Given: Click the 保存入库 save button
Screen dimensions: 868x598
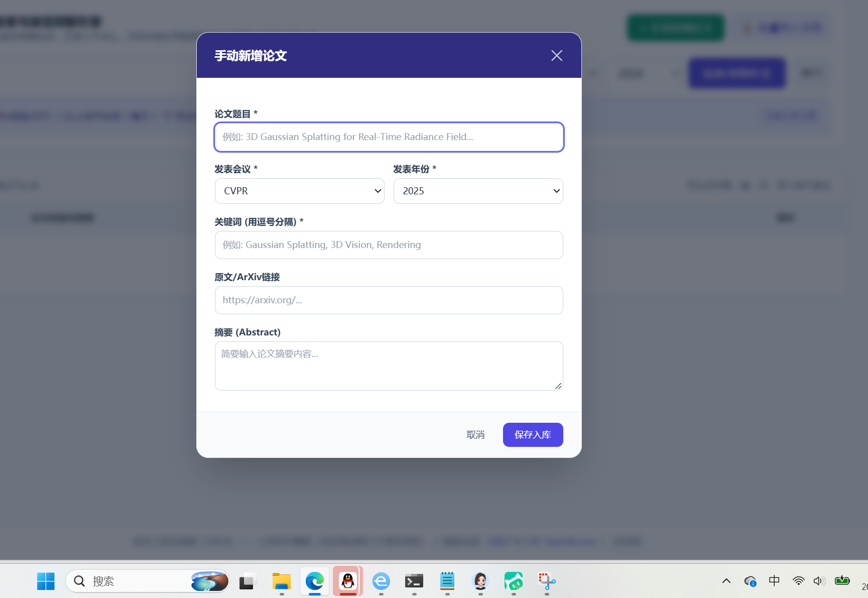Looking at the screenshot, I should [533, 435].
